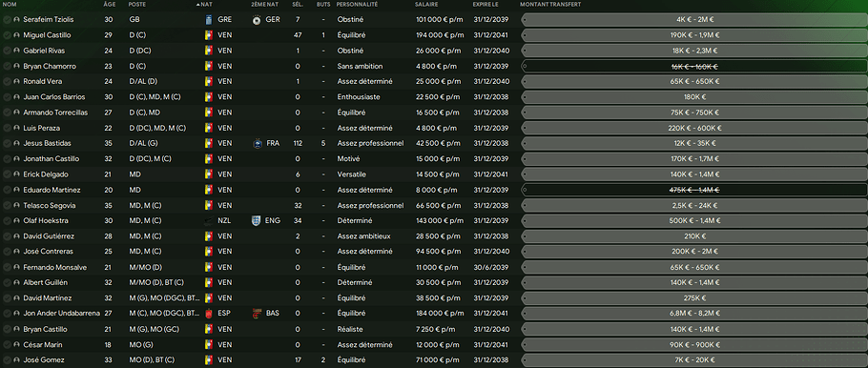Click the Greece flag of Serafeim Tziolis
Image resolution: width=868 pixels, height=368 pixels.
[208, 19]
